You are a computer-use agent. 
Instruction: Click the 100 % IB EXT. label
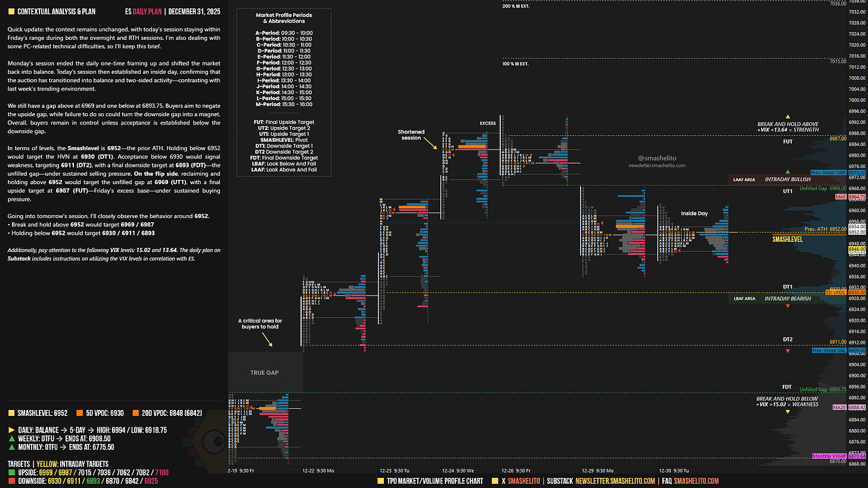[x=516, y=63]
